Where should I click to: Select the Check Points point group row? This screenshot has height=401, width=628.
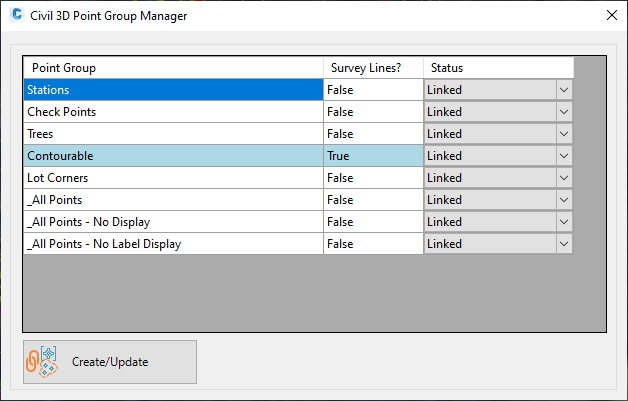coord(173,112)
